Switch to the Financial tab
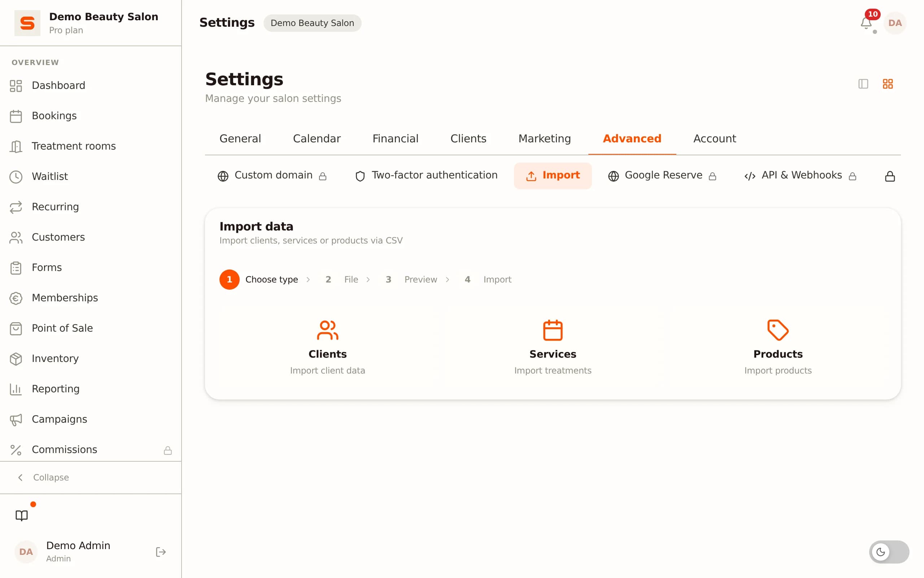This screenshot has height=578, width=924. (395, 138)
